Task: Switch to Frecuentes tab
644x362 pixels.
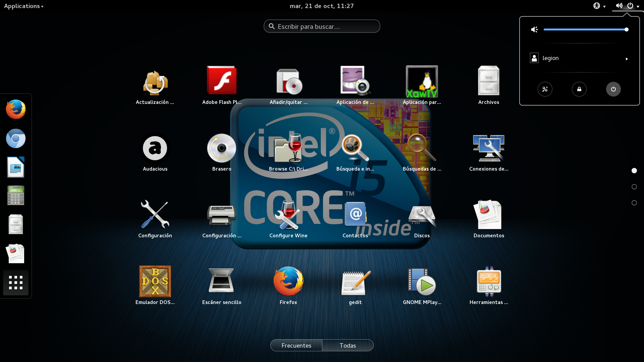Action: coord(296,345)
